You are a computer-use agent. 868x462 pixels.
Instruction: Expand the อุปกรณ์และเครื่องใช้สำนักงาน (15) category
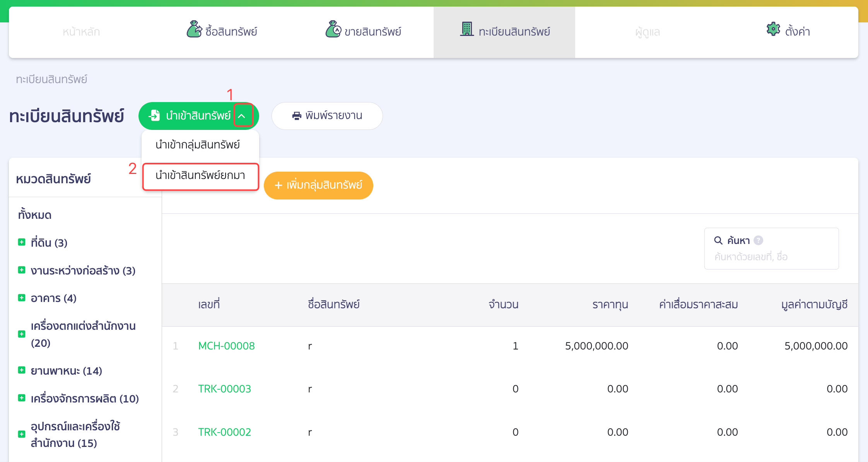[22, 434]
